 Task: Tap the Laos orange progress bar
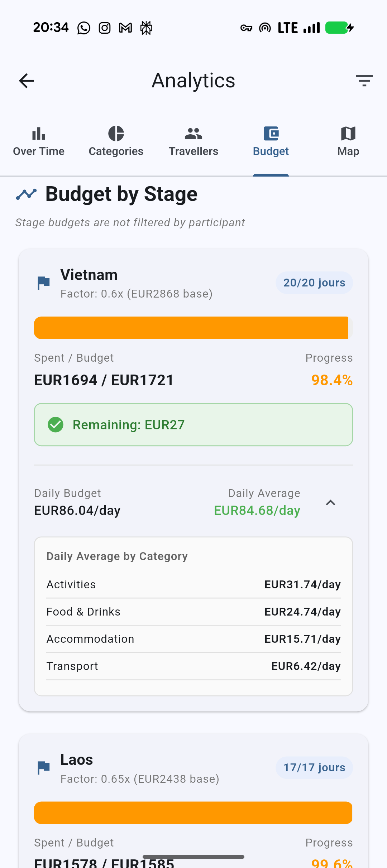click(193, 813)
